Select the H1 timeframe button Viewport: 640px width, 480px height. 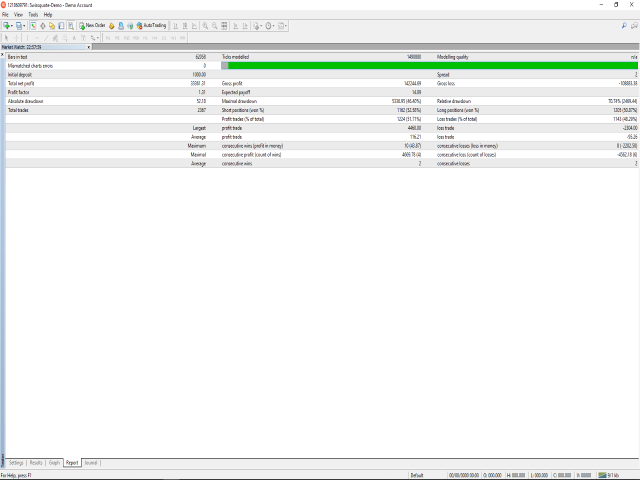(x=145, y=38)
